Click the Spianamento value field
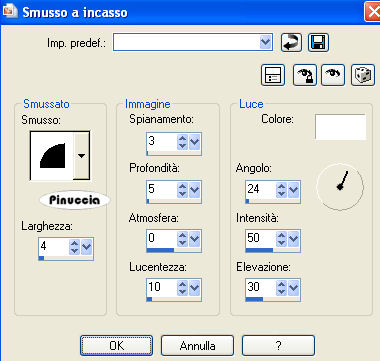Viewport: 380px width, 361px height. click(162, 142)
